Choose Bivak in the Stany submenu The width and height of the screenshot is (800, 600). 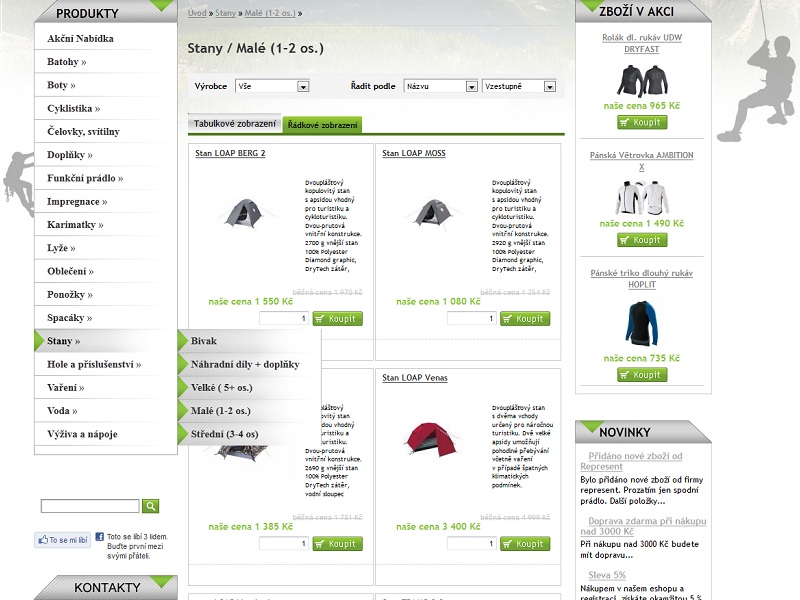coord(204,341)
